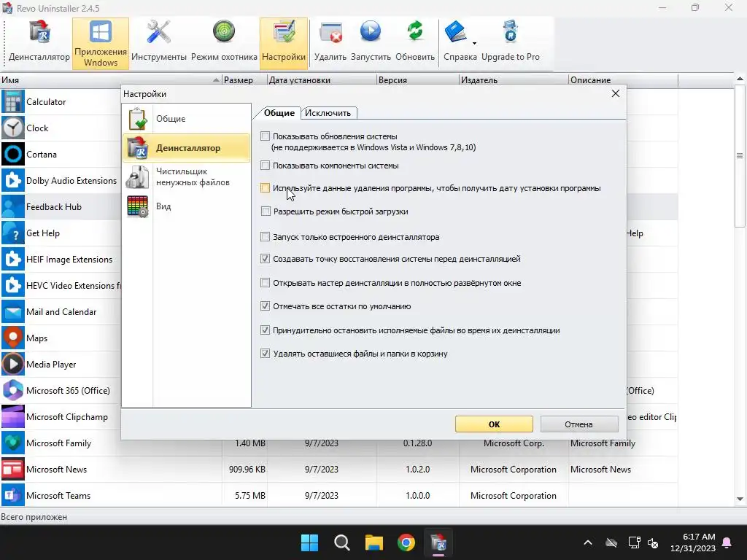Open taskbar Search
Viewport: 747px width, 560px height.
coord(342,542)
